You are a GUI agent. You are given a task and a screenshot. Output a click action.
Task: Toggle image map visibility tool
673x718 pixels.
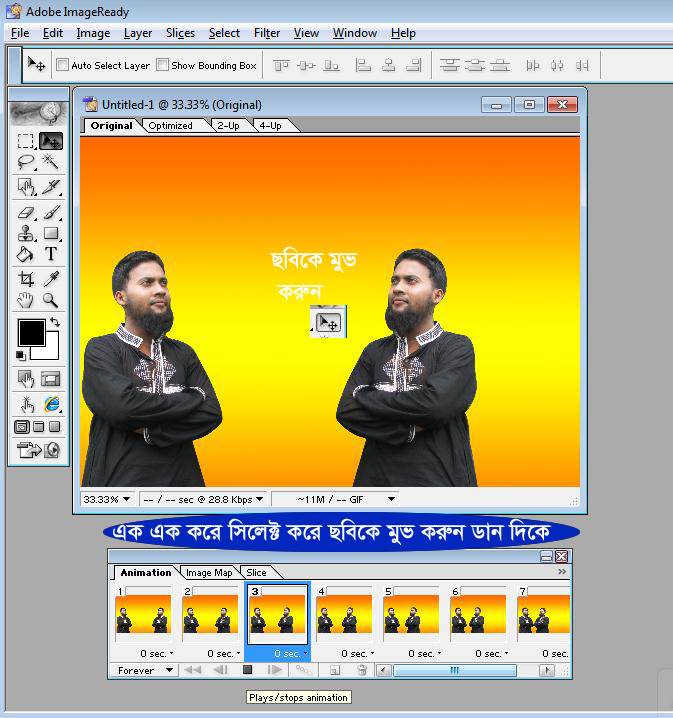26,379
